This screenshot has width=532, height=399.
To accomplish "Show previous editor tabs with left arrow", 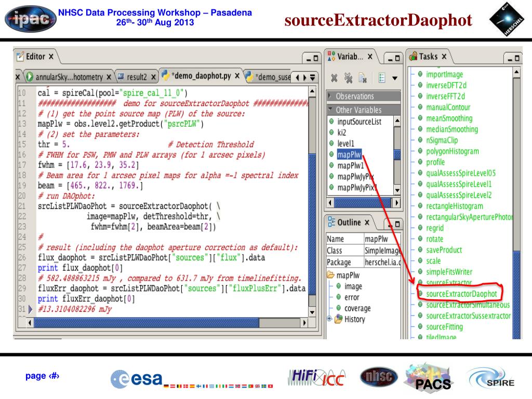I will (x=298, y=78).
